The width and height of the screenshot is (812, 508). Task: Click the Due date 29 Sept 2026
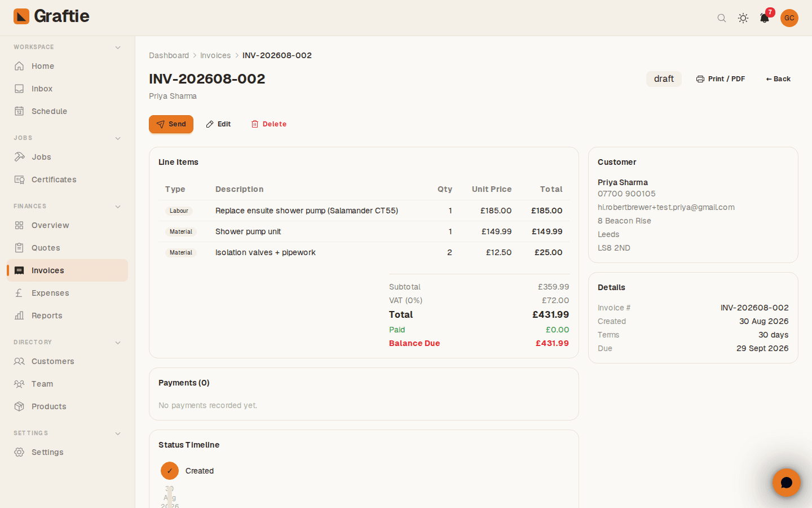[762, 348]
